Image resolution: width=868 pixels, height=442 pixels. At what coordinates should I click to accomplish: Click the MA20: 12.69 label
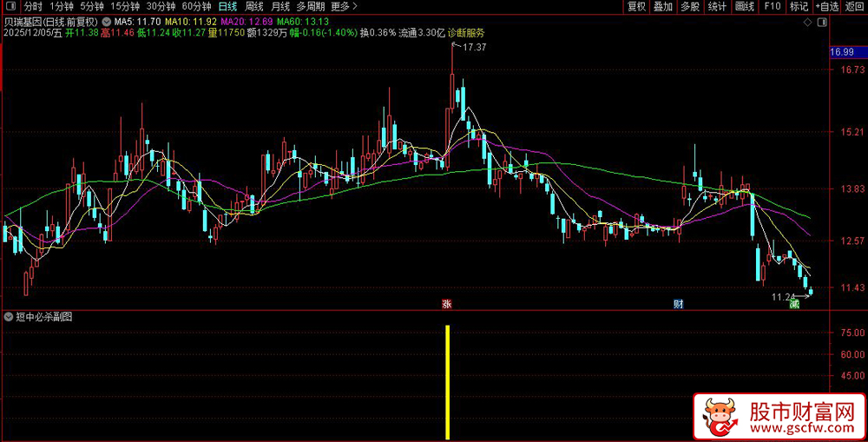pyautogui.click(x=247, y=23)
